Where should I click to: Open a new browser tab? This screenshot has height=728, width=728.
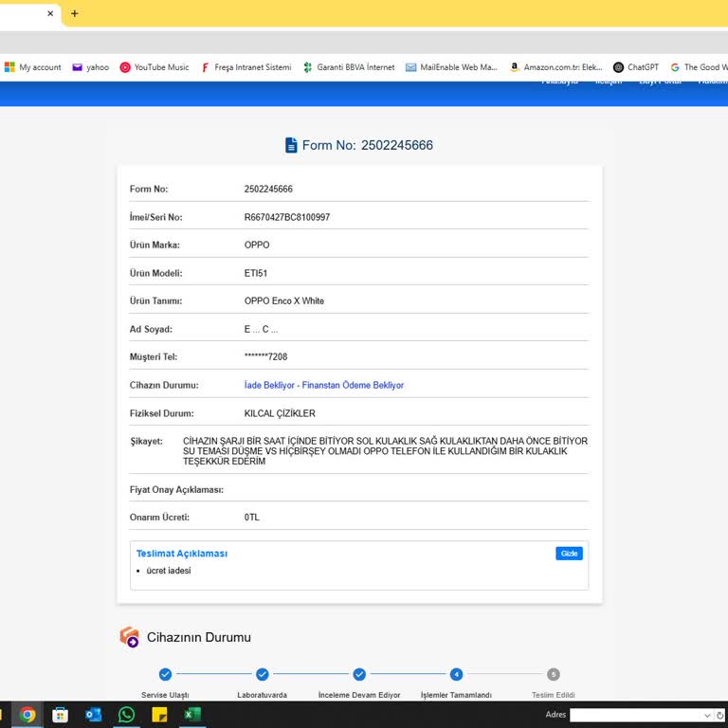point(75,13)
